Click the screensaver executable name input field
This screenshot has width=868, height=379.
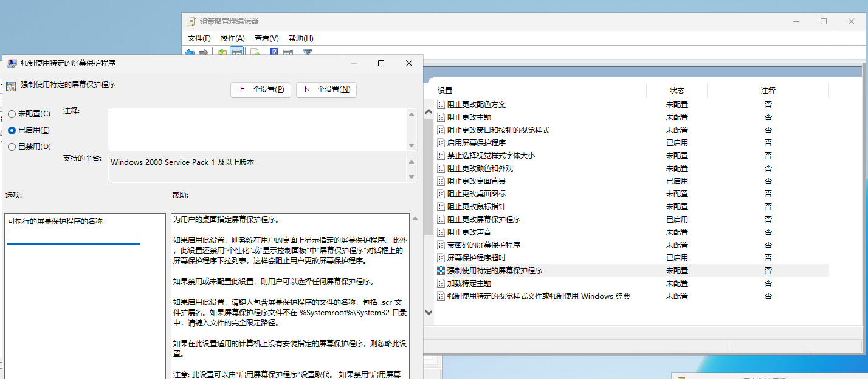click(74, 238)
